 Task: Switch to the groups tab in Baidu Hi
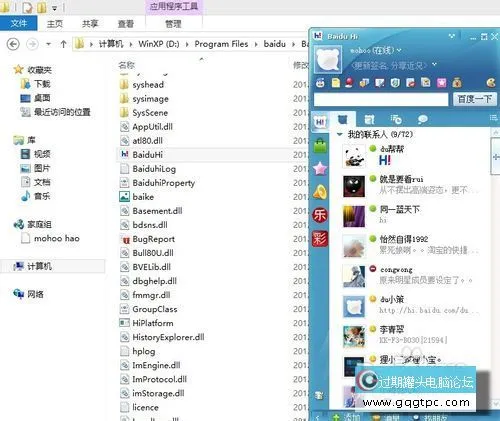(369, 119)
